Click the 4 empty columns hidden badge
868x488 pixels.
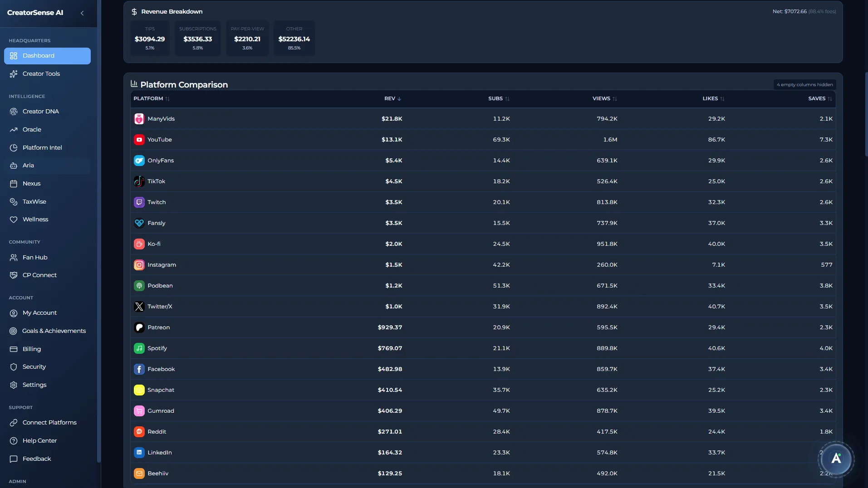[x=804, y=84]
